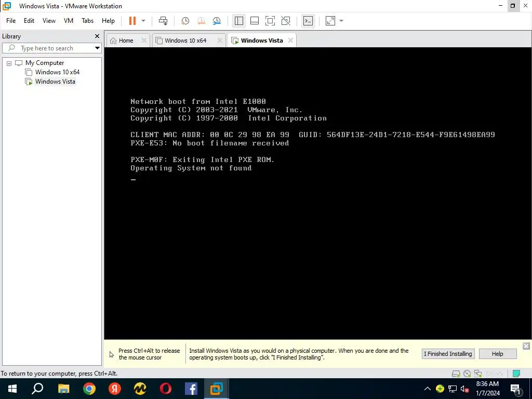Show hidden system tray icons chevron
532x399 pixels.
tap(428, 389)
